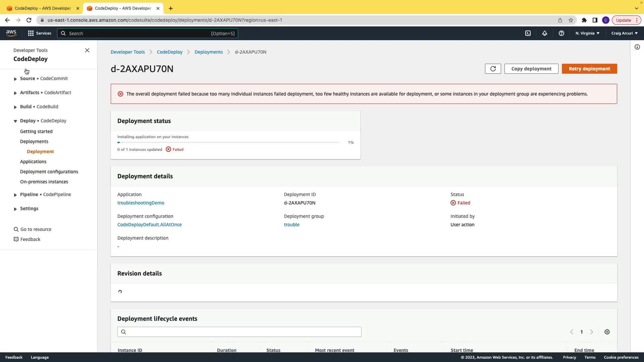
Task: Close the Developer Tools side navigation
Action: click(87, 50)
